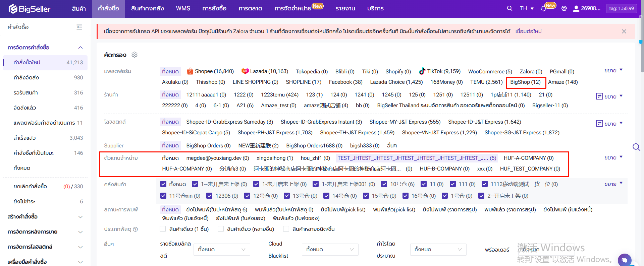Click the filter settings gear beside คัดกรอง

pos(135,55)
